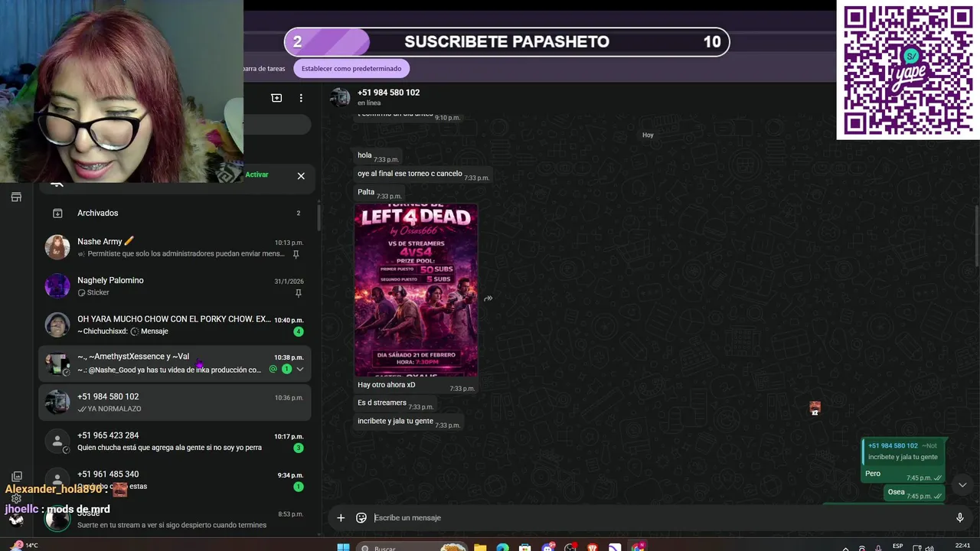The height and width of the screenshot is (551, 980).
Task: Click forward arrow beside the poster image
Action: pyautogui.click(x=488, y=298)
